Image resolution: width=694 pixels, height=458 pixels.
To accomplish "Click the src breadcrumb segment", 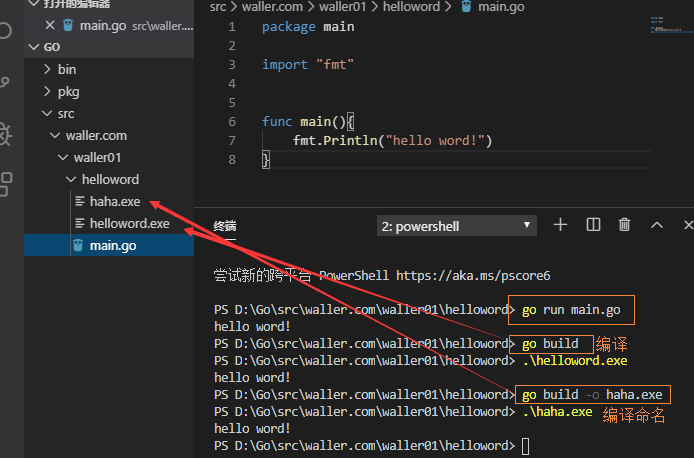I will 218,7.
